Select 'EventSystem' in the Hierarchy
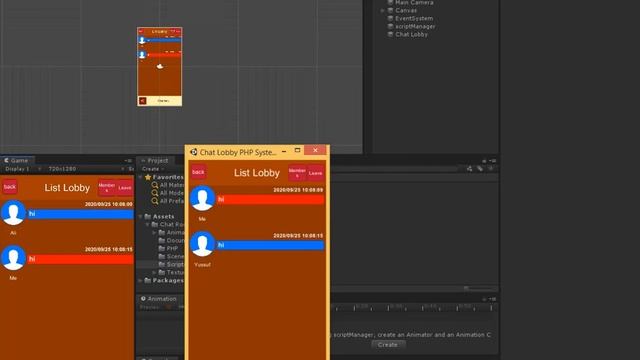640x360 pixels. point(414,18)
